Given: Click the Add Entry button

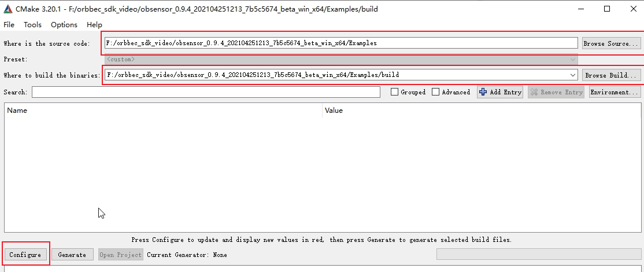Looking at the screenshot, I should coord(500,92).
